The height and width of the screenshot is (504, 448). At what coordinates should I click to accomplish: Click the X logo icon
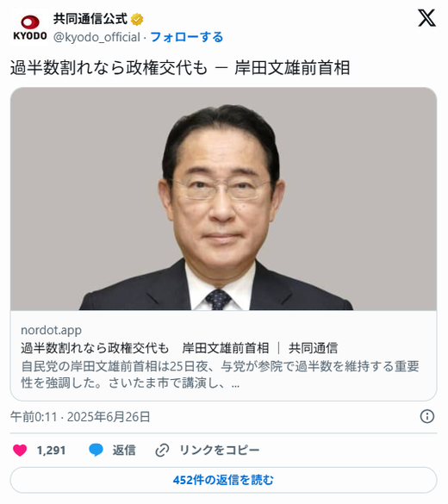pyautogui.click(x=426, y=18)
